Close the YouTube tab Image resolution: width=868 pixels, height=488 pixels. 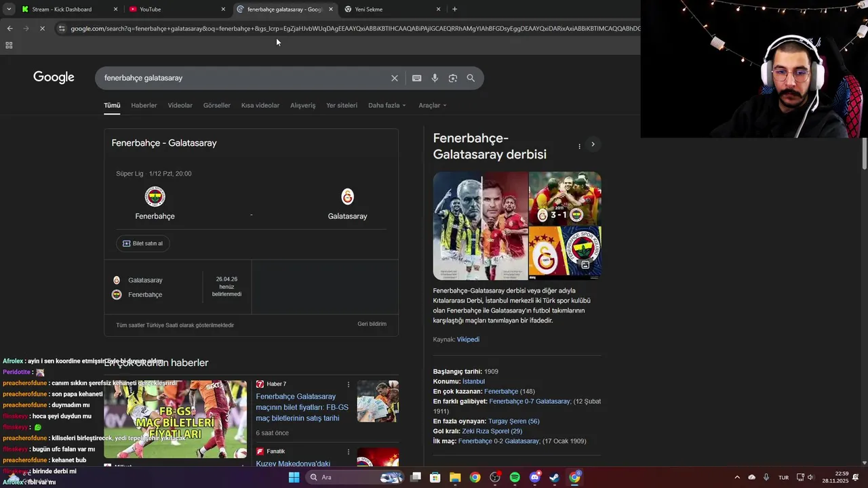pos(223,9)
